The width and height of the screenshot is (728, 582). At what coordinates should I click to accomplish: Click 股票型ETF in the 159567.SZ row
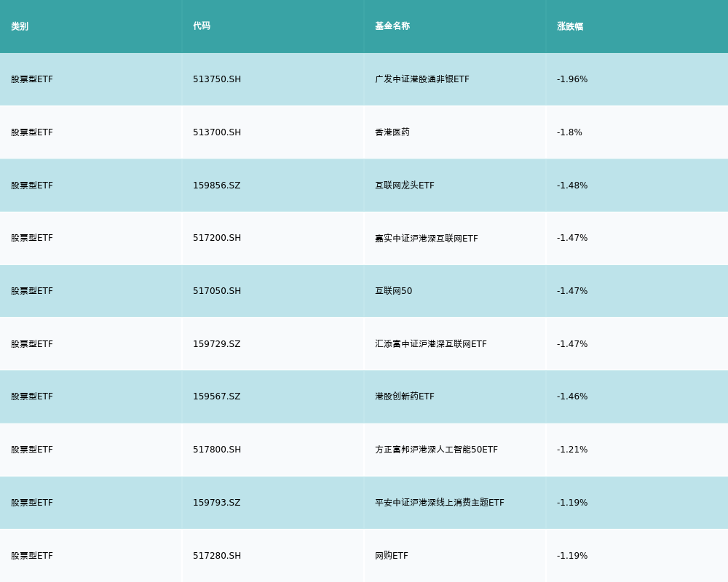32,396
